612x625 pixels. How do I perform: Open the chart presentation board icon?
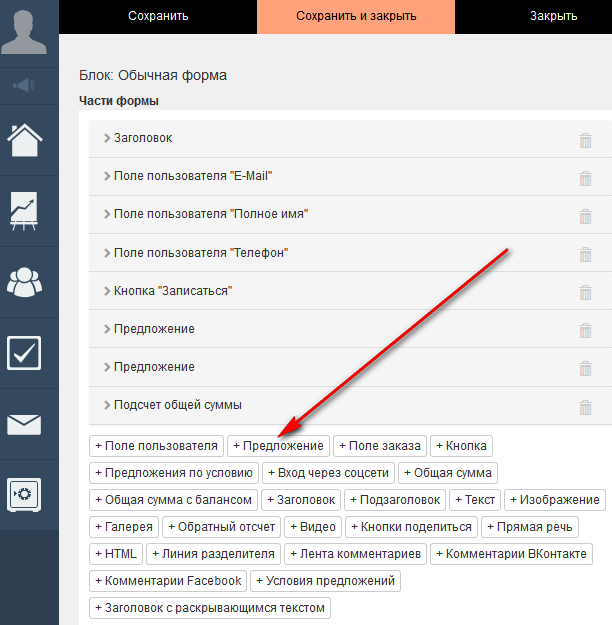coord(24,211)
